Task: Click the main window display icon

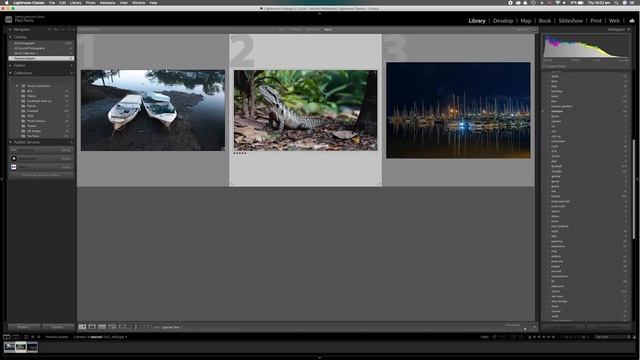Action: point(7,337)
